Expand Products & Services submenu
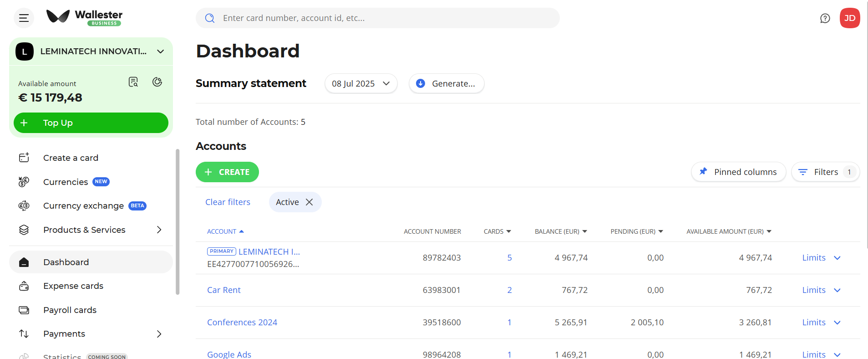Image resolution: width=868 pixels, height=359 pixels. tap(159, 230)
